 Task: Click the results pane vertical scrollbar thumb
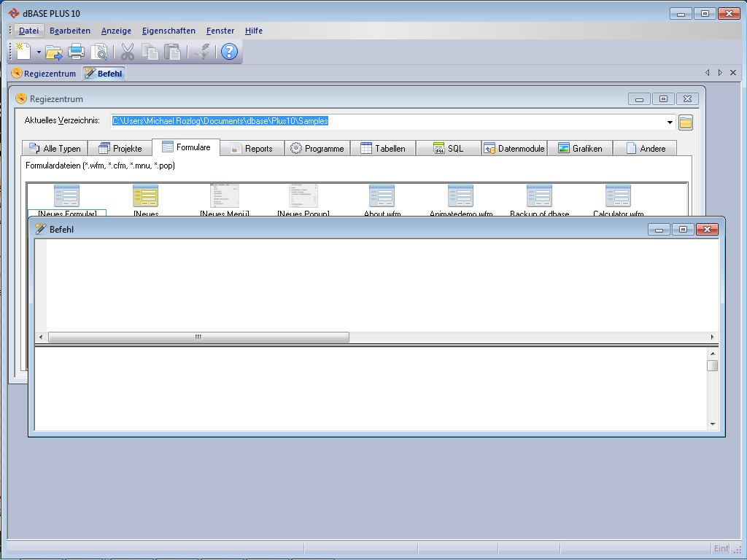pyautogui.click(x=713, y=366)
